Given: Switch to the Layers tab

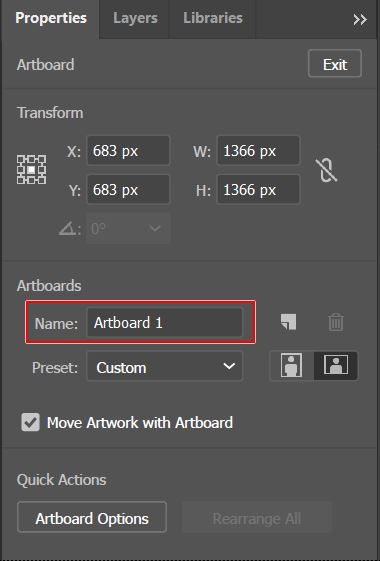Looking at the screenshot, I should [135, 18].
